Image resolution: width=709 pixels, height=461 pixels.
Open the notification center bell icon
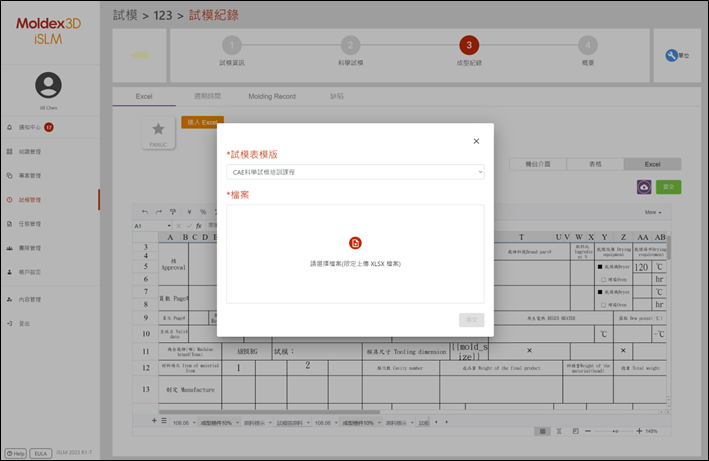9,127
